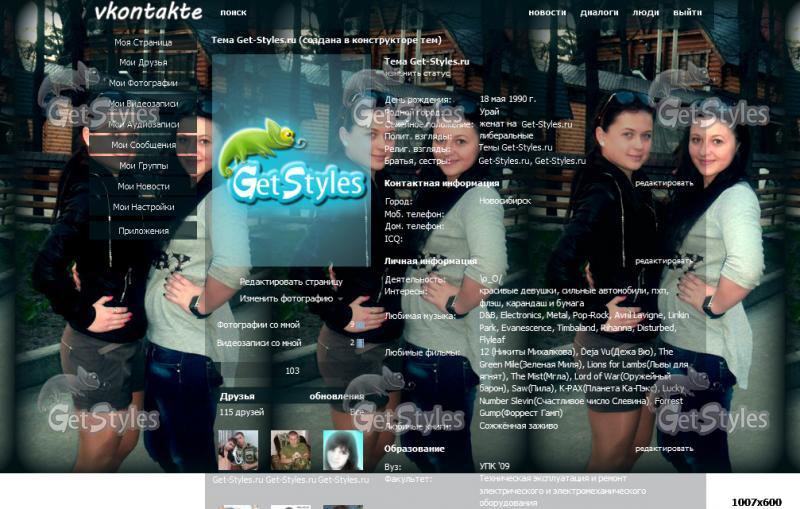Go to новости in top navigation
This screenshot has height=509, width=800.
click(547, 13)
